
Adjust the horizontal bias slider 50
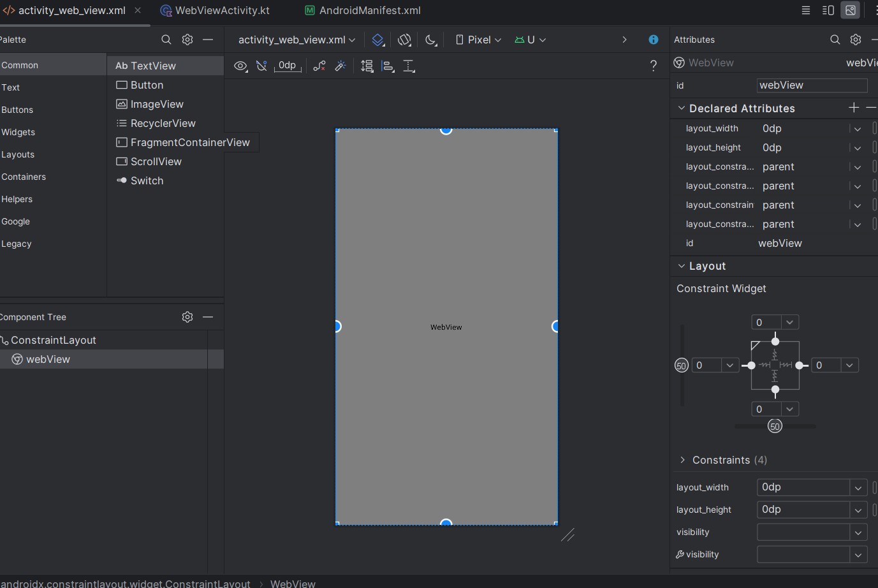coord(775,426)
